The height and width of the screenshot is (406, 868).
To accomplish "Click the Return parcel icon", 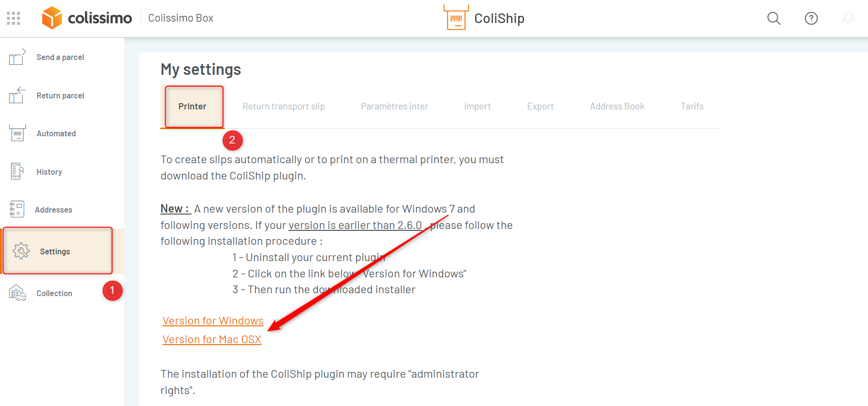I will (x=17, y=96).
